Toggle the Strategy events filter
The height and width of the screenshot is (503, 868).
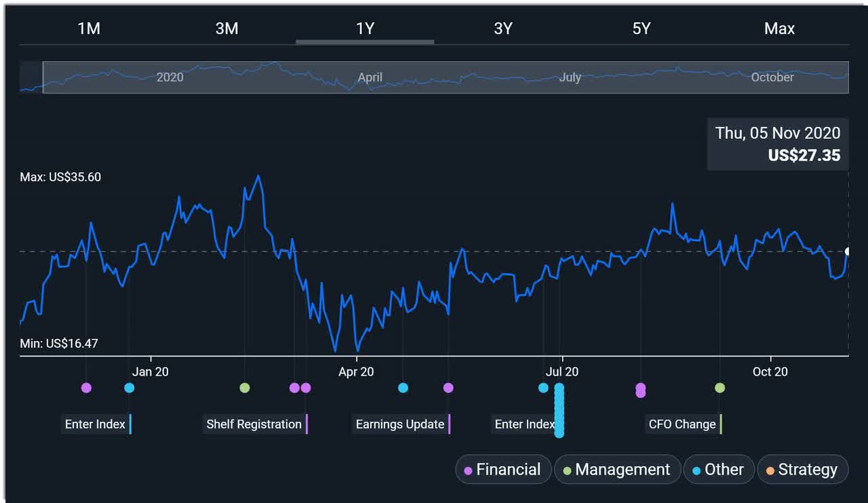point(802,469)
